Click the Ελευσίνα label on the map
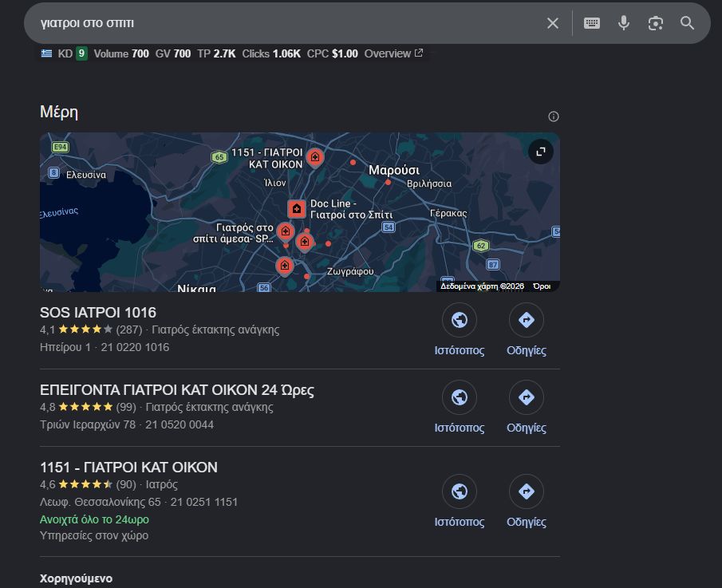This screenshot has width=722, height=588. [x=86, y=175]
